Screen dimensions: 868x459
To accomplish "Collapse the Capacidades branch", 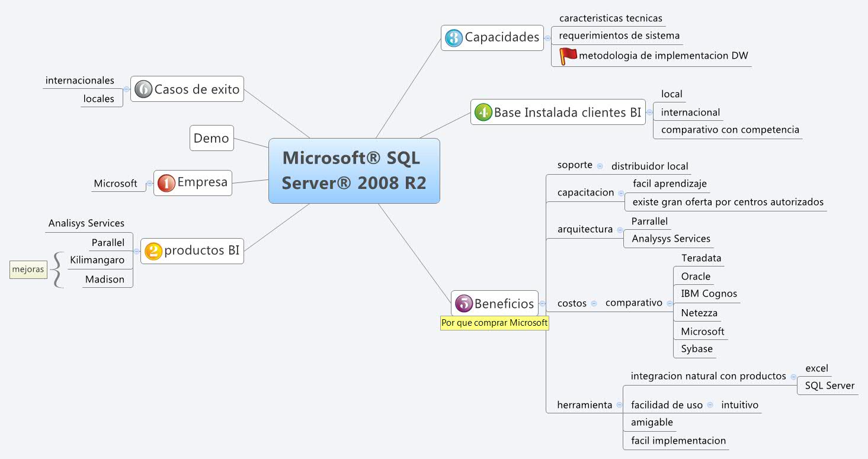I will 546,38.
